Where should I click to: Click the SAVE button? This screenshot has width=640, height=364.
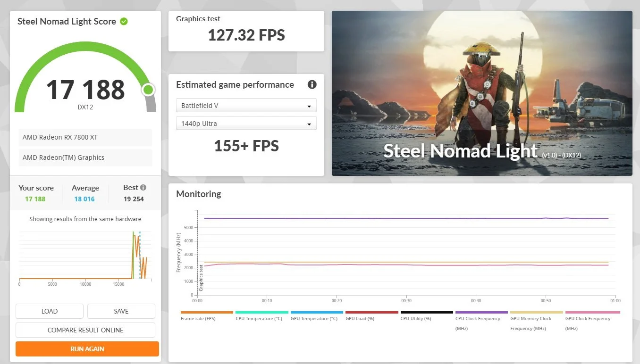click(121, 311)
